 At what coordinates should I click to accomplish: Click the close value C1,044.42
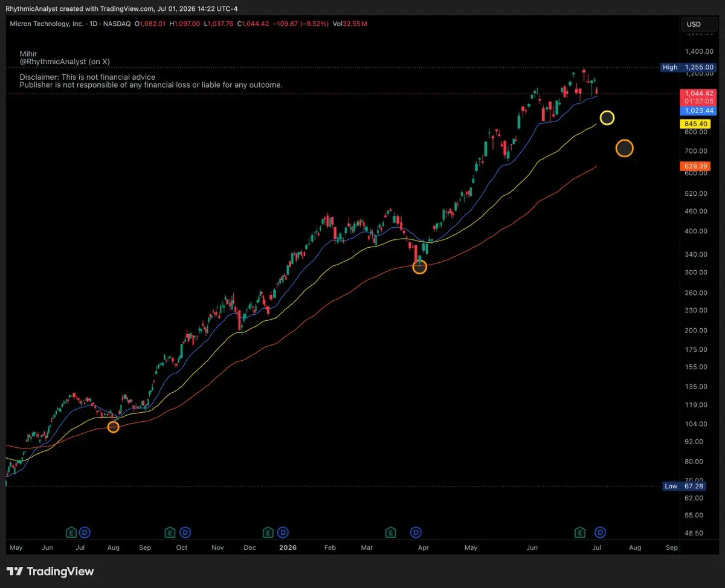(x=253, y=24)
